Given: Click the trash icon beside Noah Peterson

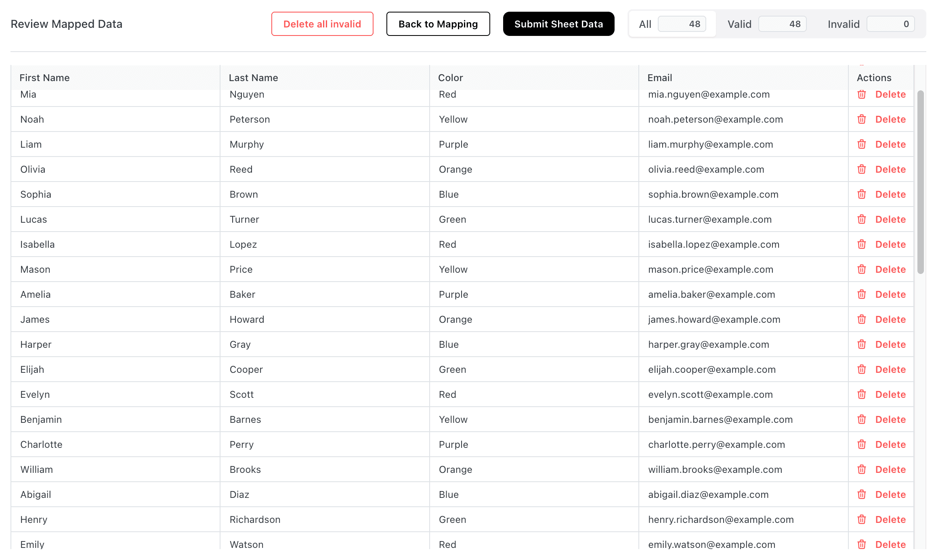Looking at the screenshot, I should (862, 119).
